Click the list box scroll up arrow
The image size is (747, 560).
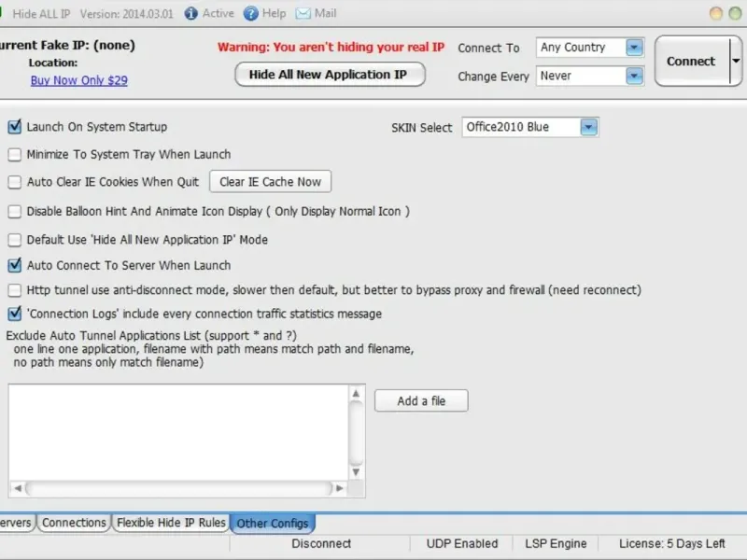tap(356, 393)
